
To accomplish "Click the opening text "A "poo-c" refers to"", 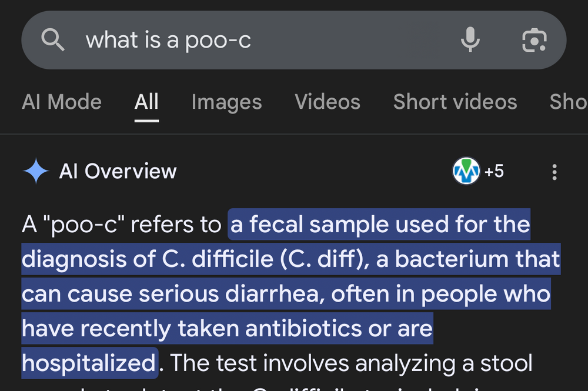I will [121, 225].
